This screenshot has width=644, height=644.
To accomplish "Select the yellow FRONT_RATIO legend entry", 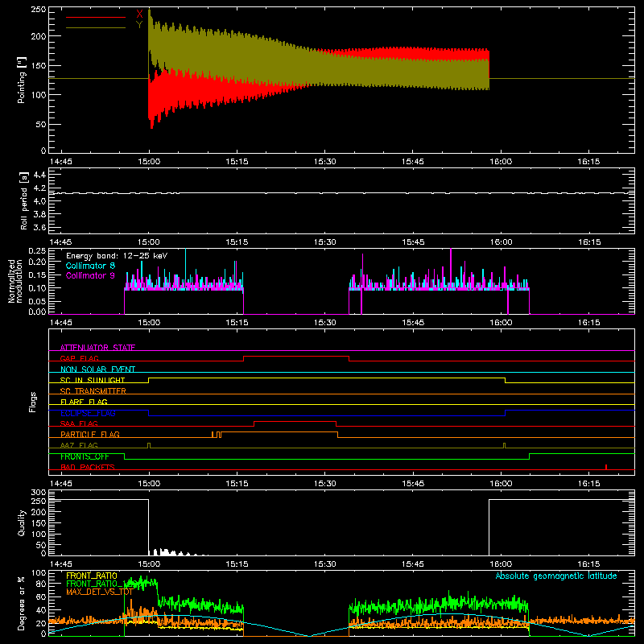I will pyautogui.click(x=92, y=576).
